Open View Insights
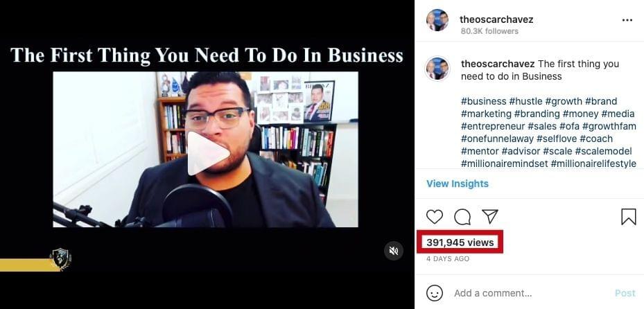This screenshot has width=644, height=309. click(x=458, y=184)
